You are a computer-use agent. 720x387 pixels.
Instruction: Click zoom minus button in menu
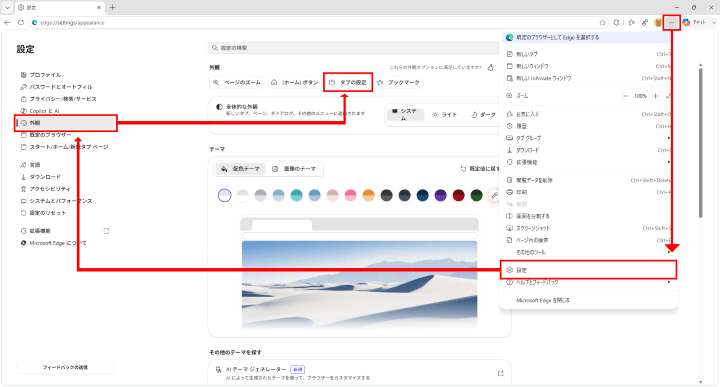625,96
